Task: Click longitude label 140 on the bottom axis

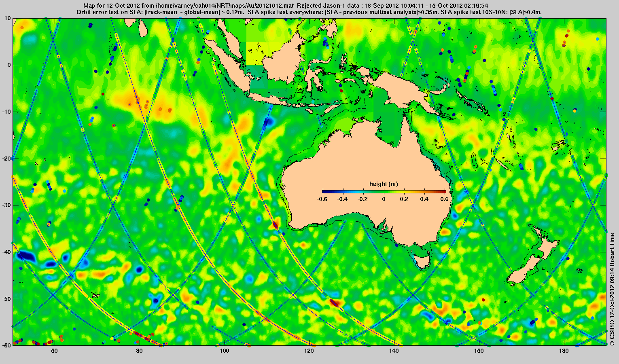Action: tap(394, 351)
